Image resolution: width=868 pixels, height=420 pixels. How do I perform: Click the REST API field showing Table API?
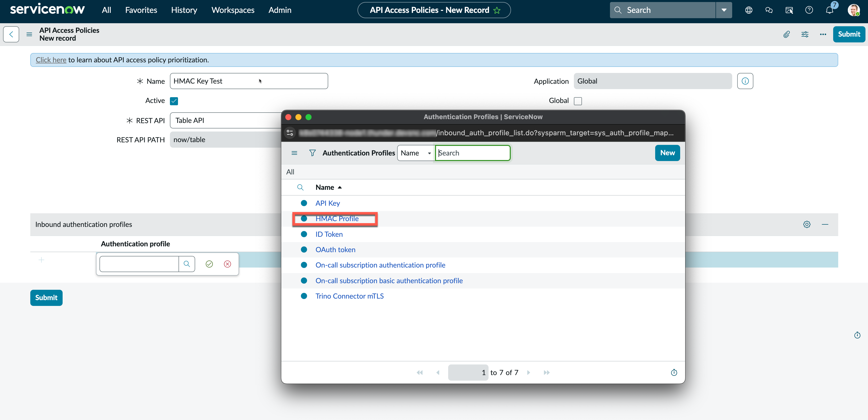pyautogui.click(x=226, y=121)
